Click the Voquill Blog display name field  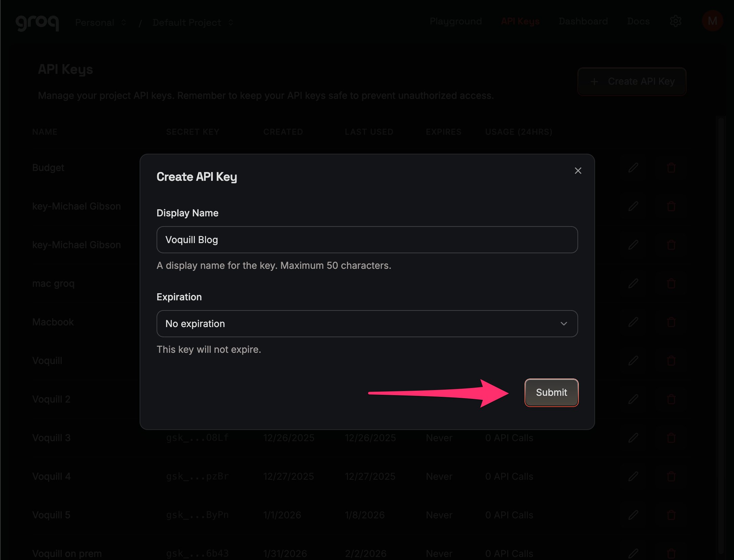(x=367, y=240)
